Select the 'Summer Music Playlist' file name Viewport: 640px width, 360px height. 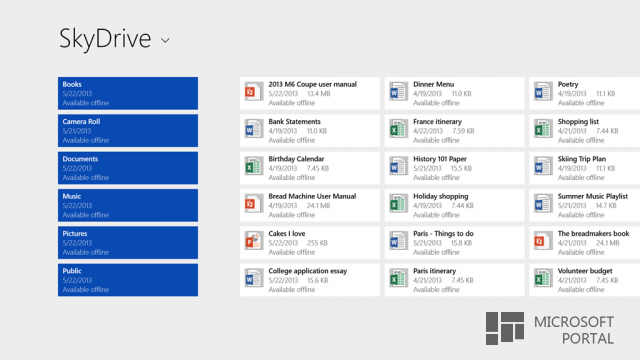click(x=593, y=196)
